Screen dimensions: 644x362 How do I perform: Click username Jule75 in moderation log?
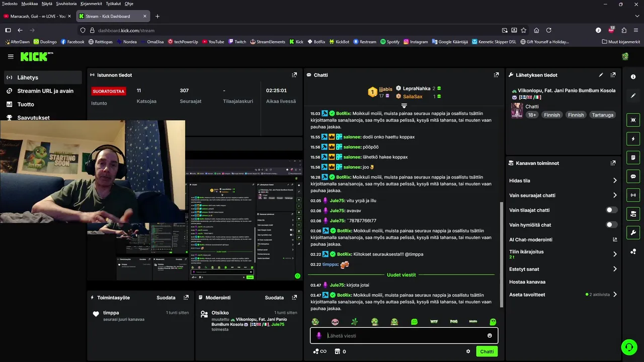(278, 325)
